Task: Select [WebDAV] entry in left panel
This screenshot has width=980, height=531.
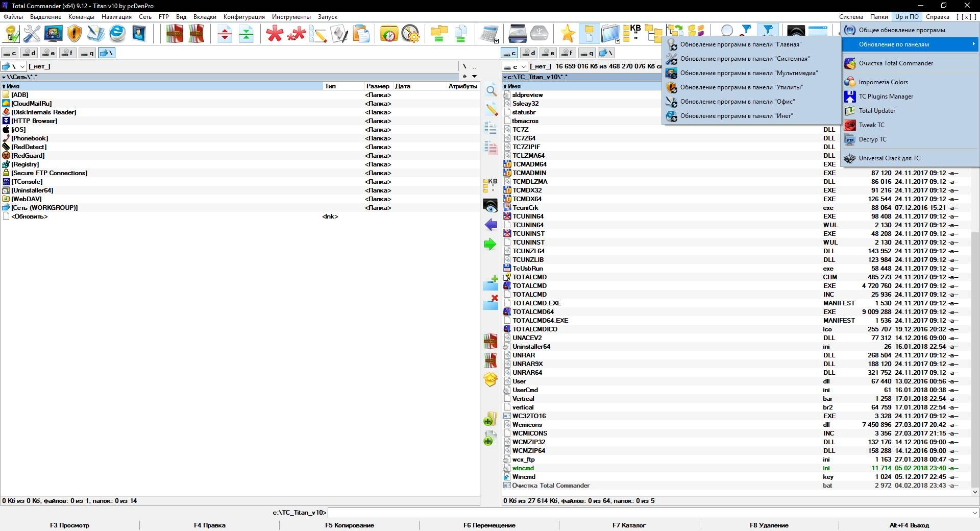Action: point(240,199)
